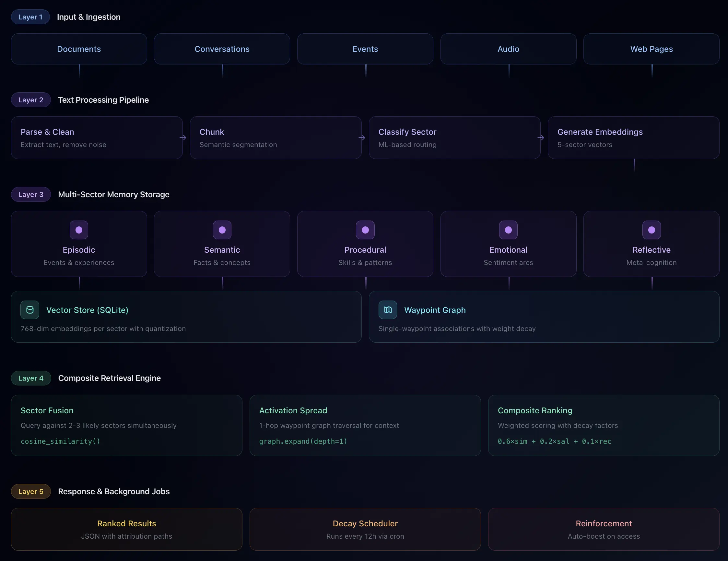This screenshot has height=561, width=728.
Task: Click the Vector Store database icon
Action: click(30, 310)
